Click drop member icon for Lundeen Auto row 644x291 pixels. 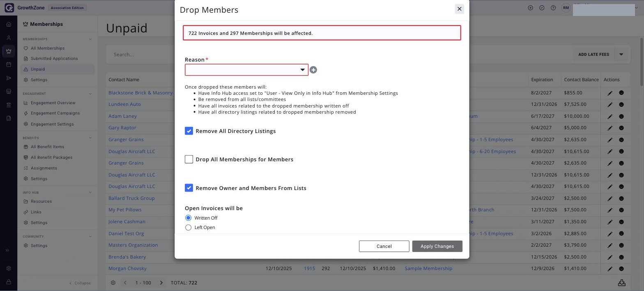coord(621,105)
